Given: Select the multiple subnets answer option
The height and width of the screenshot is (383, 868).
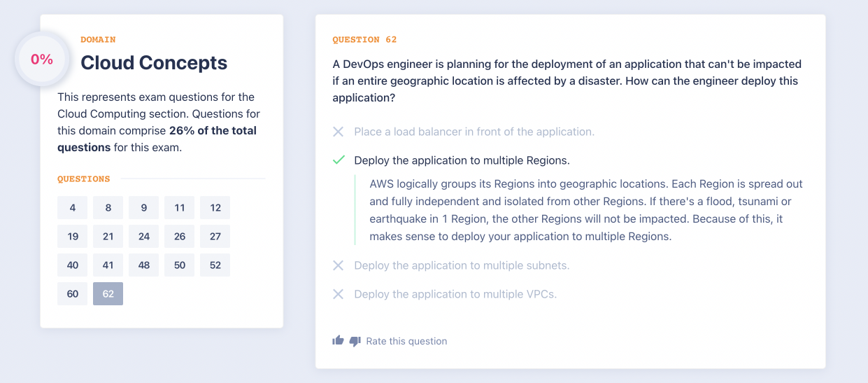Looking at the screenshot, I should tap(462, 265).
